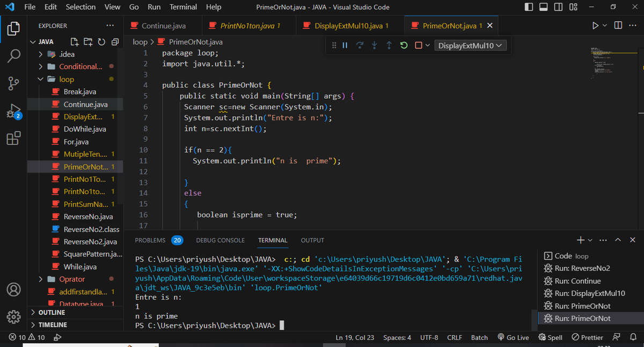Click errors and warnings count in status bar
The height and width of the screenshot is (347, 644).
(x=27, y=337)
